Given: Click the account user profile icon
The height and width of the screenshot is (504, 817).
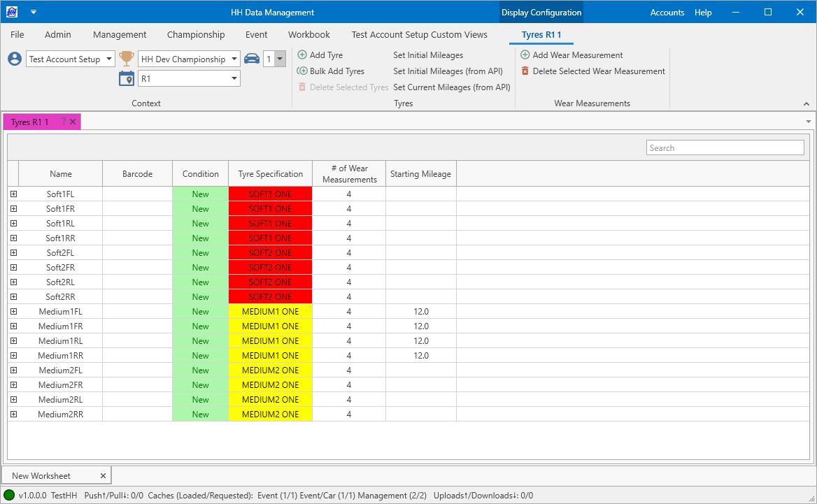Looking at the screenshot, I should coord(15,59).
